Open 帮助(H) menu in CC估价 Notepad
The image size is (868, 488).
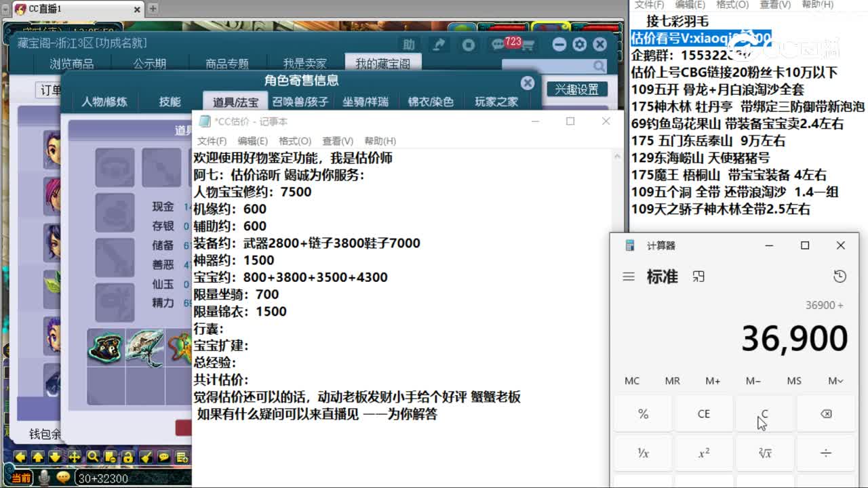pos(380,141)
